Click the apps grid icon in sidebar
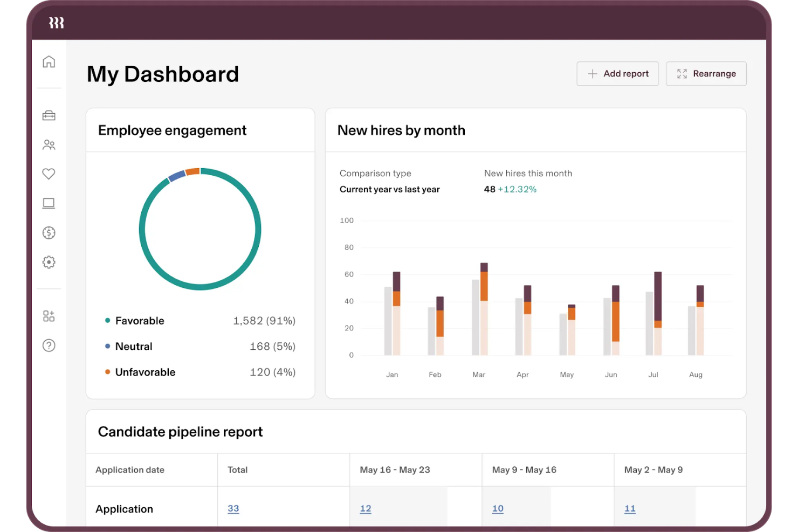798x532 pixels. 49,316
